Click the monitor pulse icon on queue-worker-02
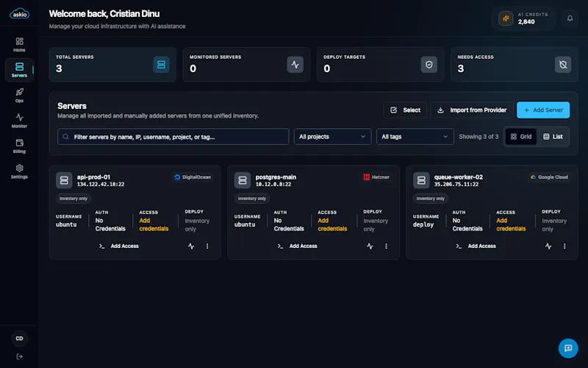This screenshot has width=588, height=368. coord(548,247)
